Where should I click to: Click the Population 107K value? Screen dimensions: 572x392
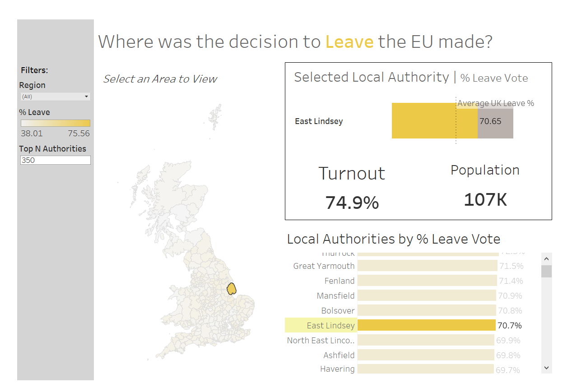click(485, 199)
